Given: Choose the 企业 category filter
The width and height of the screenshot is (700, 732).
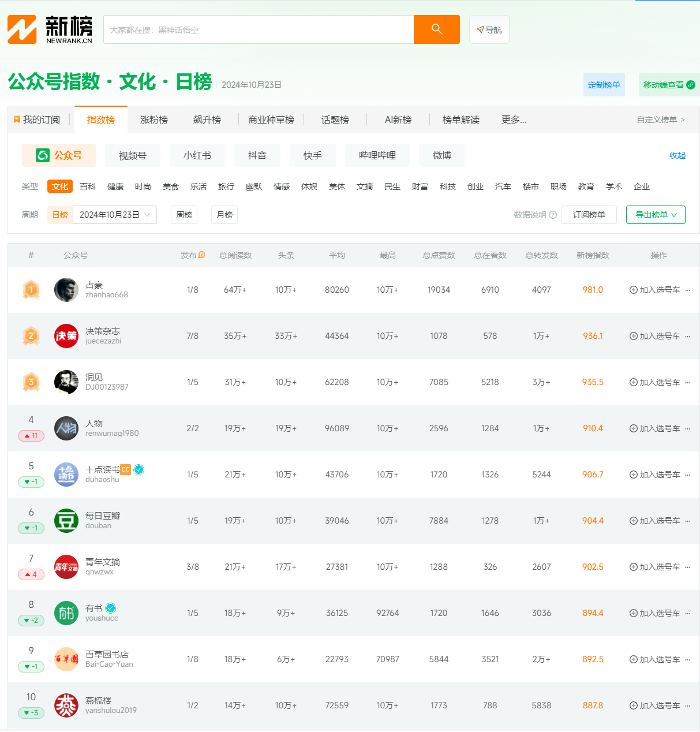Looking at the screenshot, I should click(642, 186).
